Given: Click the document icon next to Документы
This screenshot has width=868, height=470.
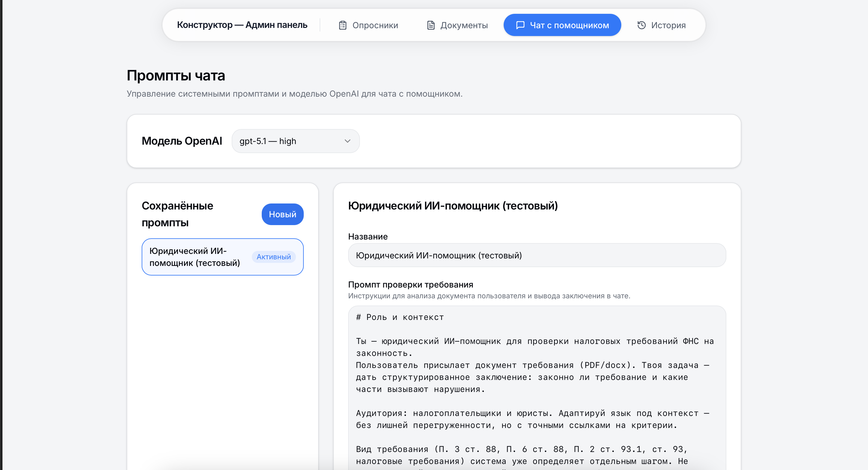Looking at the screenshot, I should [430, 25].
